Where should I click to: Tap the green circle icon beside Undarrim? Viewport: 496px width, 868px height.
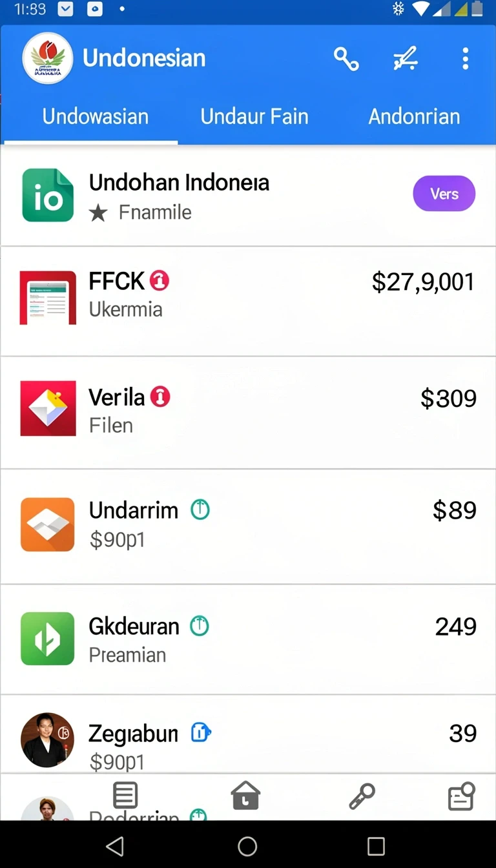pyautogui.click(x=200, y=510)
